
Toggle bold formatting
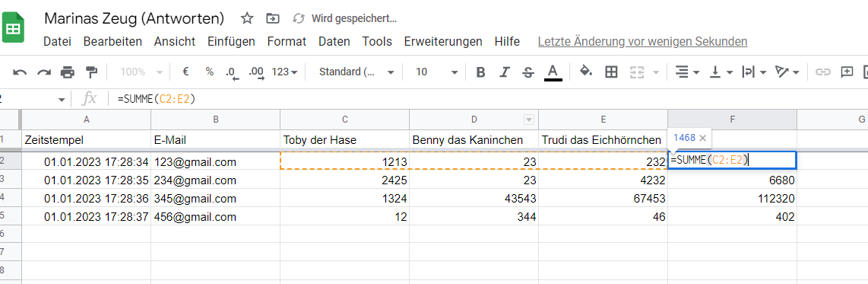[480, 72]
